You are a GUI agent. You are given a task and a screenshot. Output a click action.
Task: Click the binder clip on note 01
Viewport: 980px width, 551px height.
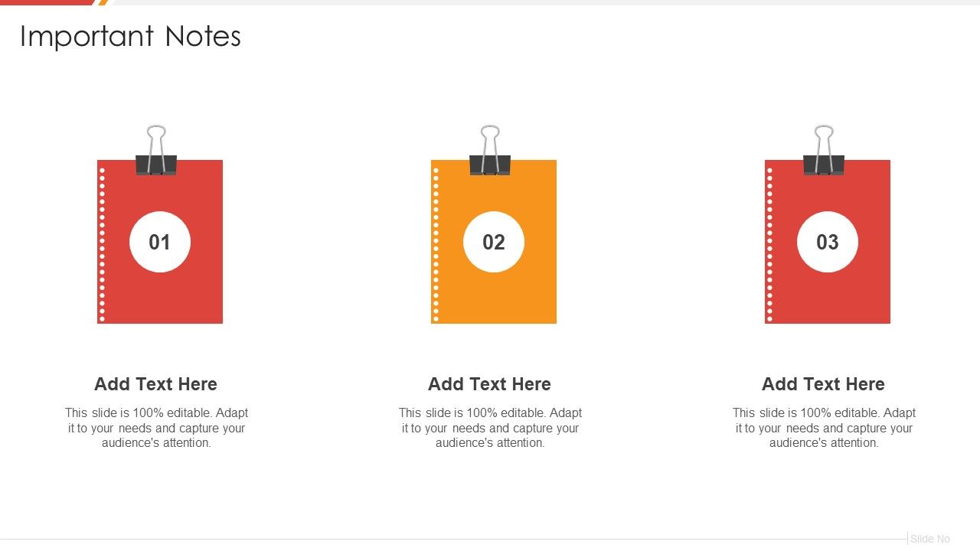tap(156, 151)
